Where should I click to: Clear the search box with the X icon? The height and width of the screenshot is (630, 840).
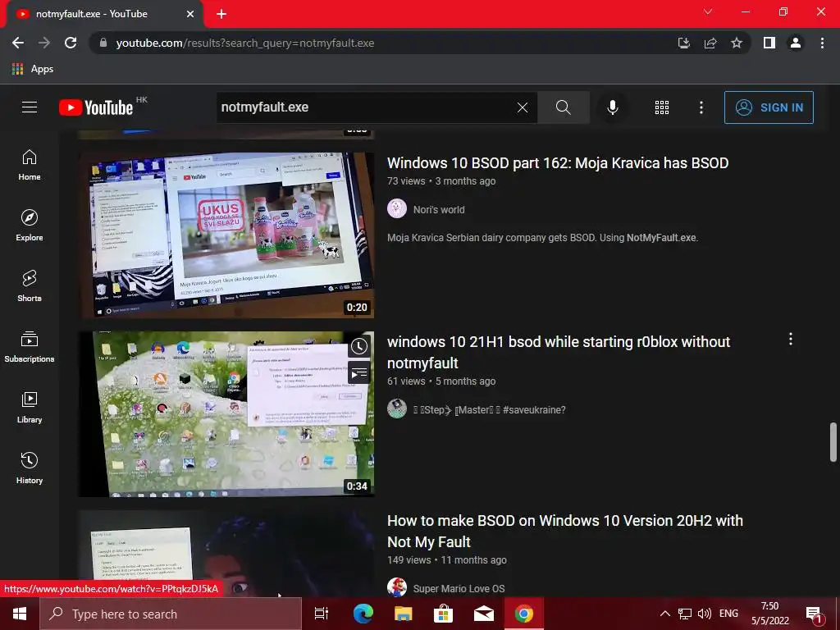click(x=523, y=107)
